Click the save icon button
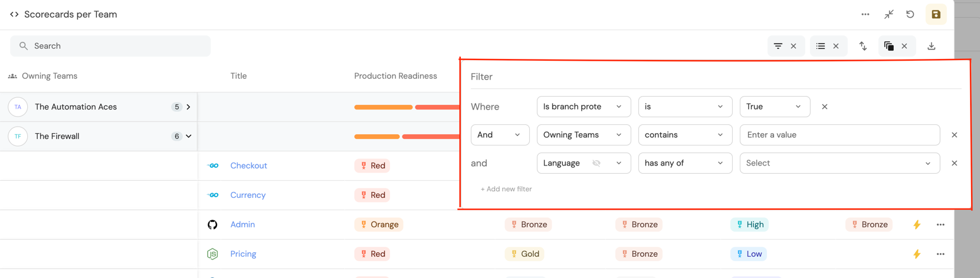This screenshot has width=980, height=278. [x=936, y=15]
